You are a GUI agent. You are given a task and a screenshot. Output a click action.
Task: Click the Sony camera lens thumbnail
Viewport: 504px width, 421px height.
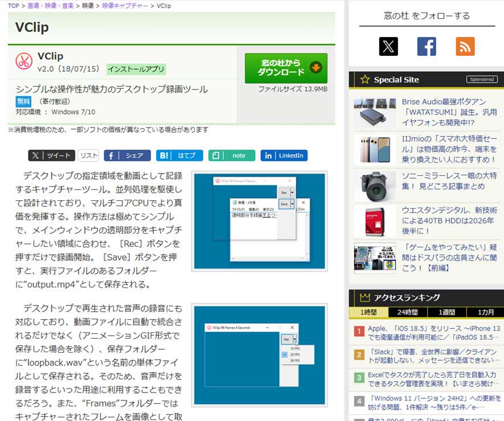(375, 186)
